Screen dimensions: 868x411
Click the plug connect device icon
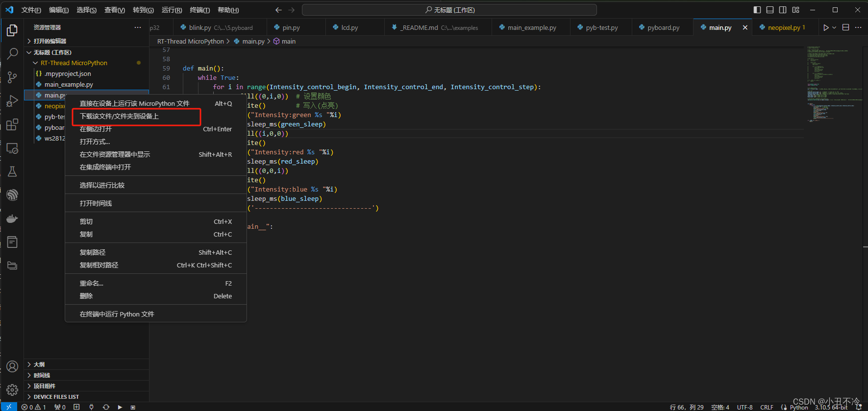click(x=91, y=407)
